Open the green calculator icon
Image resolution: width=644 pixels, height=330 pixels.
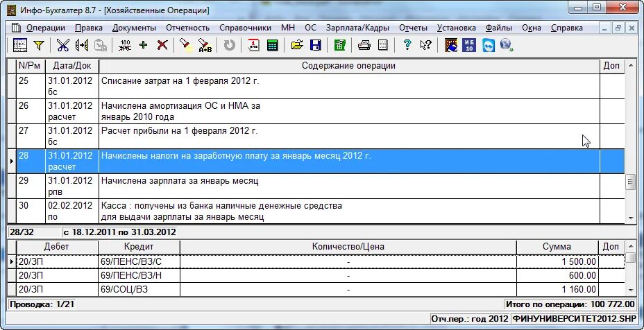pos(272,45)
